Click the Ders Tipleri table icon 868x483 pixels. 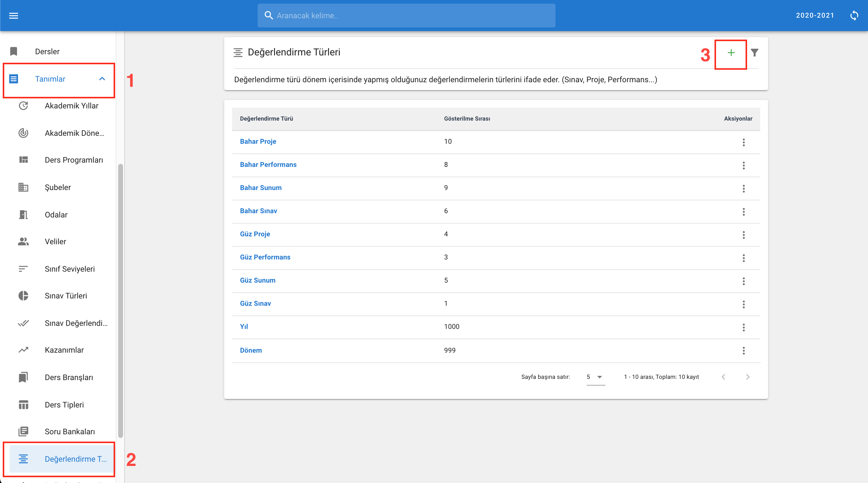coord(23,404)
